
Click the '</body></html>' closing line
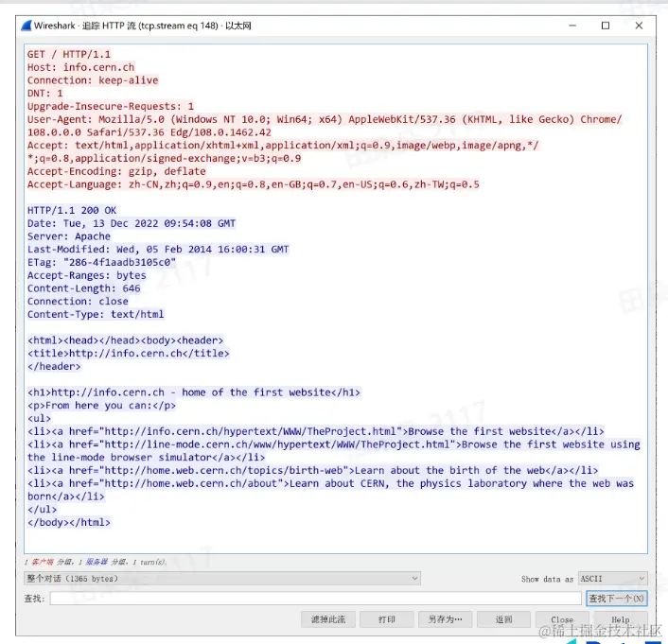69,522
